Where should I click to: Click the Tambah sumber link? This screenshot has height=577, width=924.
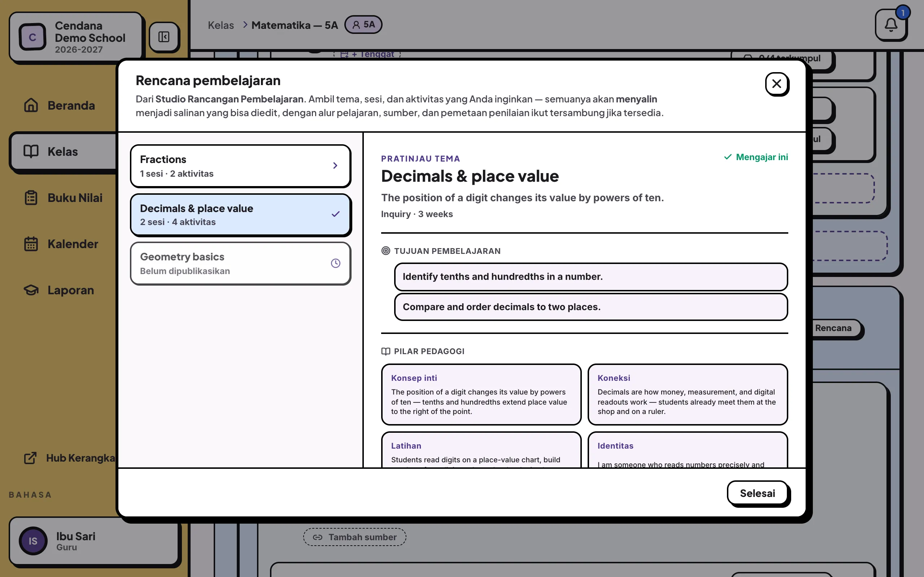coord(354,537)
